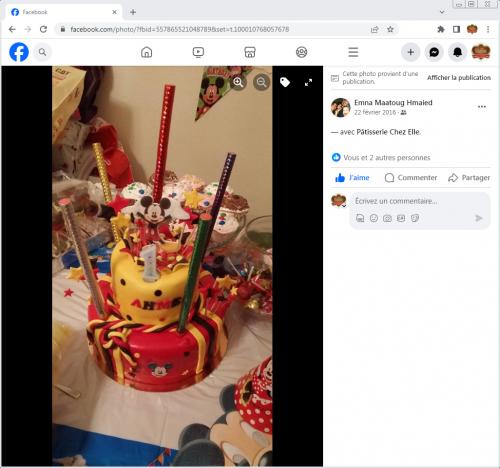Send the comment arrow

(x=478, y=218)
